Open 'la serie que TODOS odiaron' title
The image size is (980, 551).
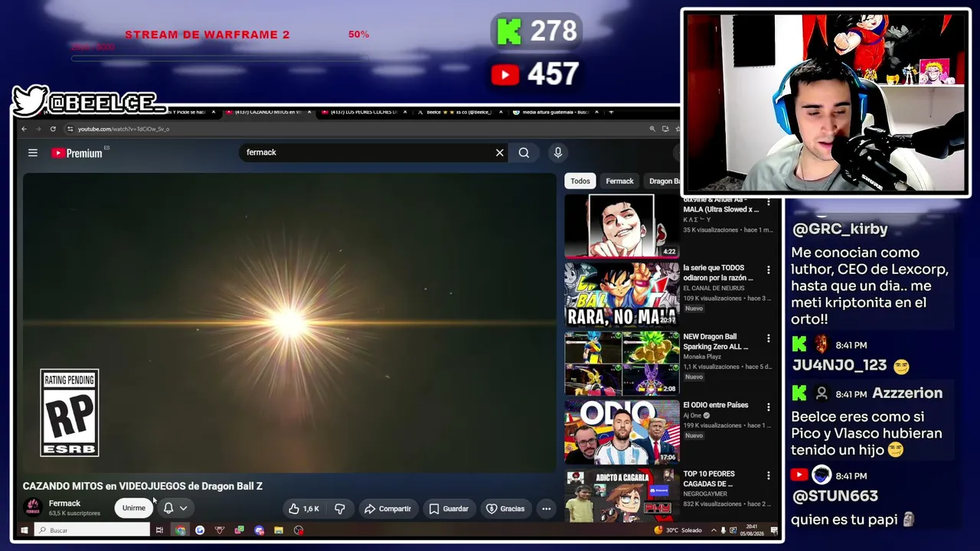coord(718,273)
